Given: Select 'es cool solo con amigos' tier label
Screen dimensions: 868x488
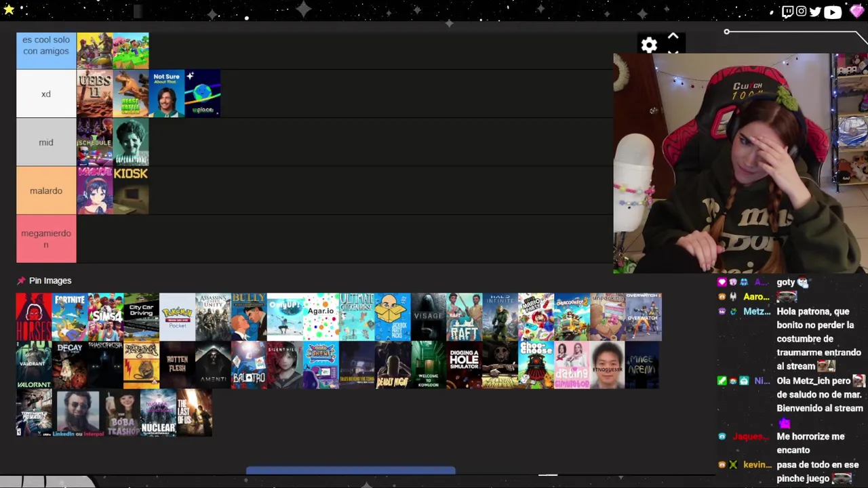Looking at the screenshot, I should tap(46, 51).
